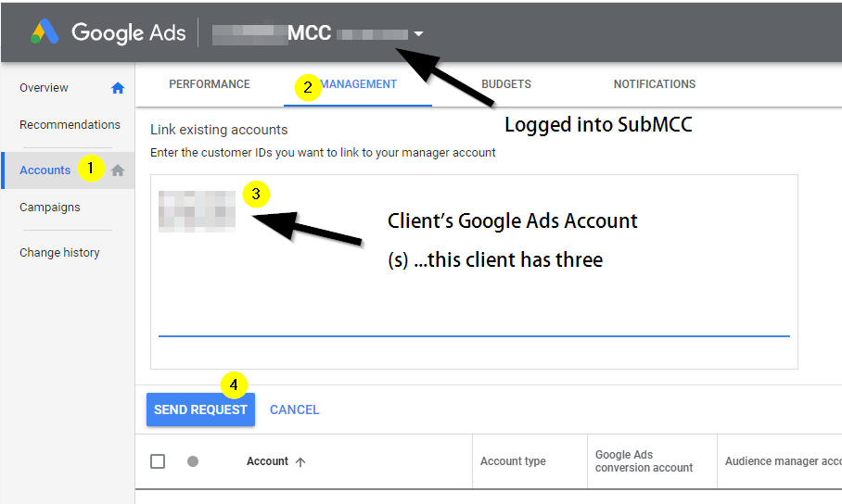Click the Account type column header
Viewport: 842px width, 504px height.
513,461
